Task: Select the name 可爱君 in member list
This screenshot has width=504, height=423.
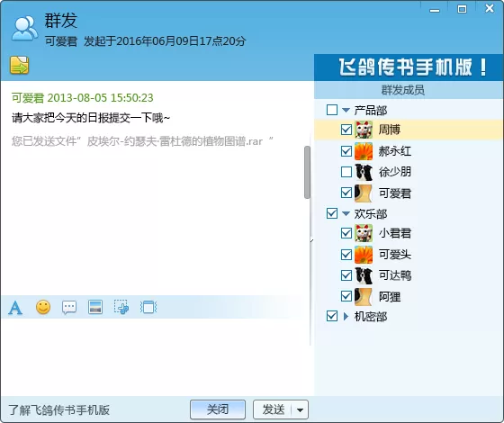Action: (x=395, y=193)
